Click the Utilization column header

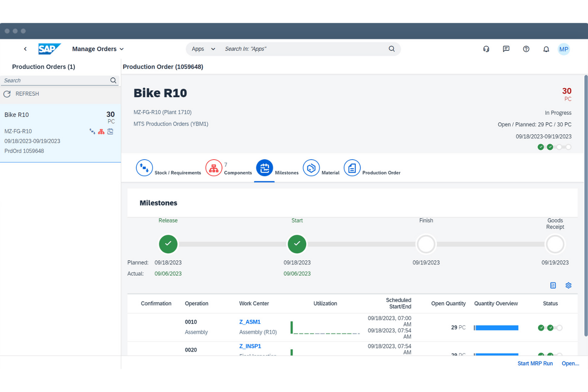click(x=325, y=303)
